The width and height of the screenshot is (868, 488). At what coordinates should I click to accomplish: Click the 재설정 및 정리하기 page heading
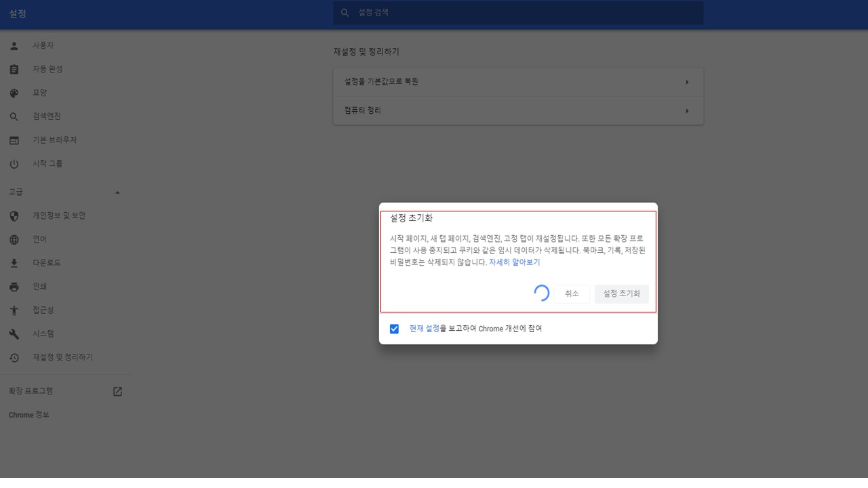coord(366,52)
